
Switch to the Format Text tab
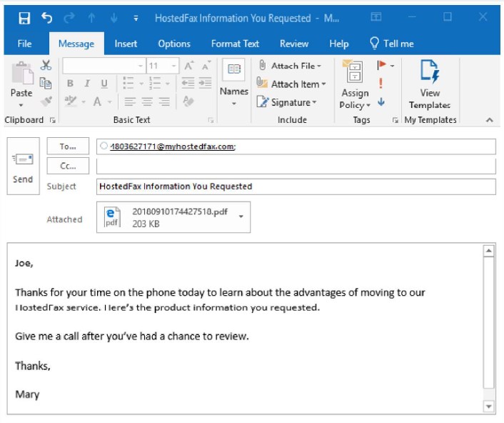point(235,44)
